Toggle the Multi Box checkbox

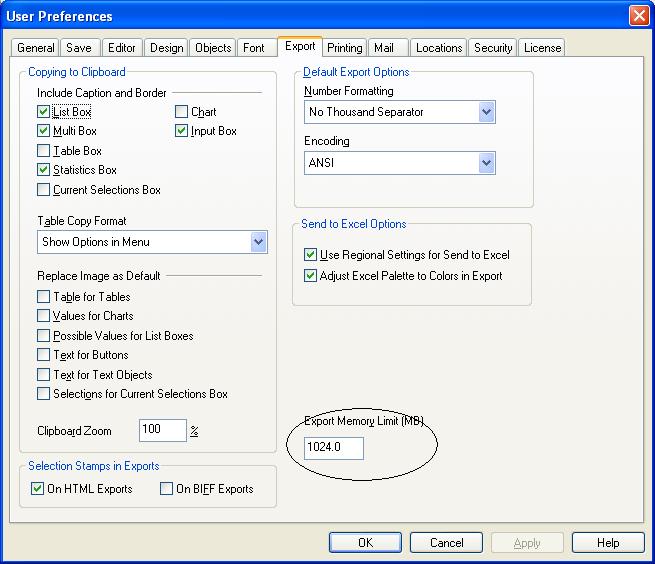[43, 131]
